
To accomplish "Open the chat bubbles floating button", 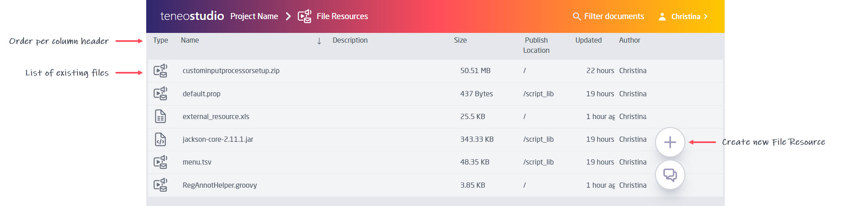I will click(x=670, y=175).
